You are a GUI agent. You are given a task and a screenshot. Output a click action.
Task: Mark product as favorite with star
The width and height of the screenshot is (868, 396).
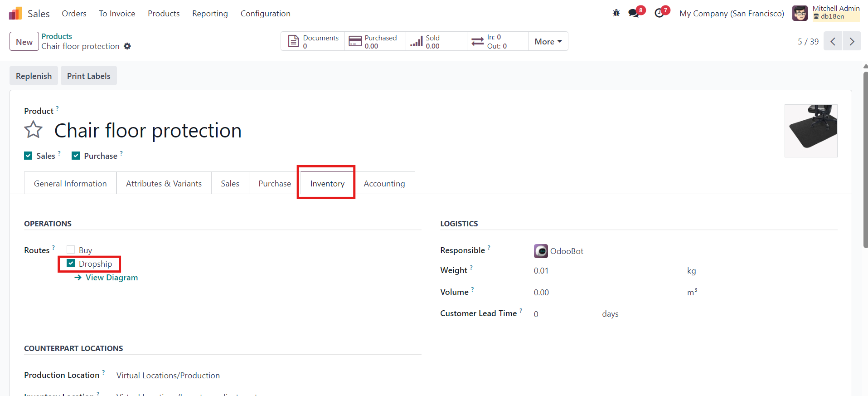point(34,130)
